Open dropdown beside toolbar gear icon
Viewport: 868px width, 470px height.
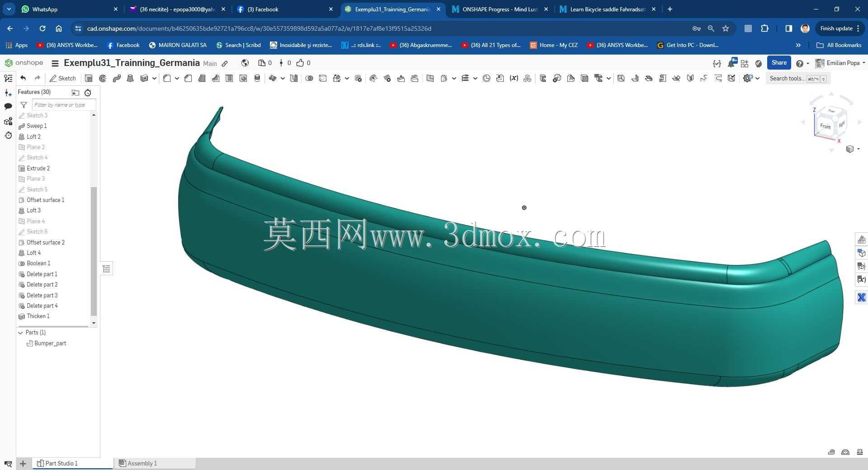click(757, 78)
